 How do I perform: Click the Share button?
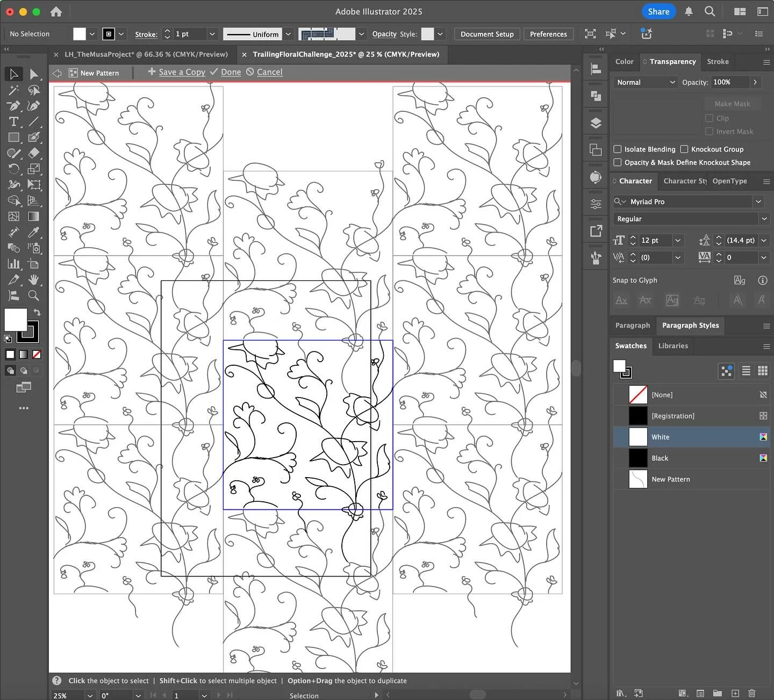(658, 11)
